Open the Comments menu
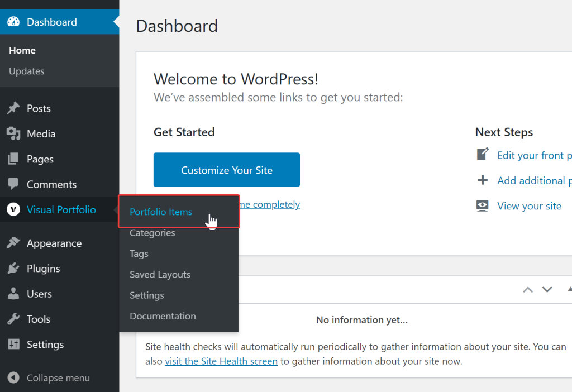 tap(59, 184)
